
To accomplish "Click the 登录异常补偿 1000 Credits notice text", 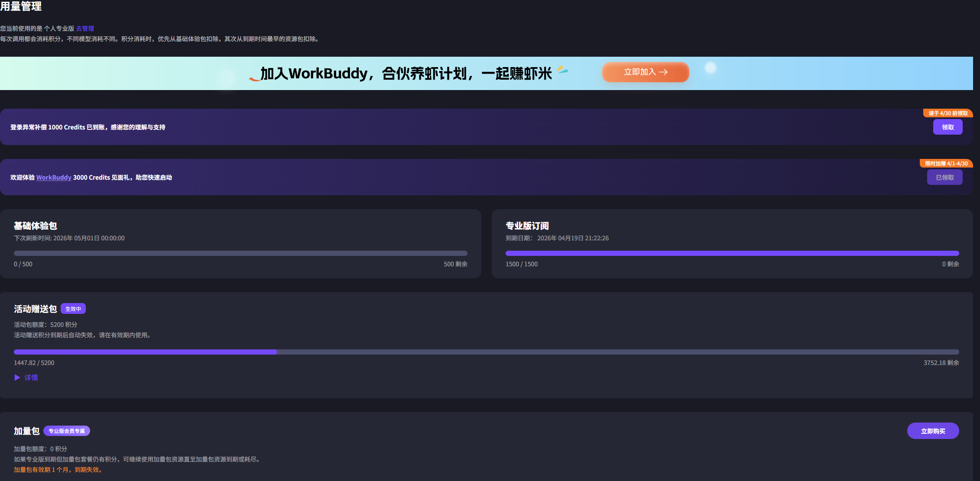I will [x=88, y=127].
